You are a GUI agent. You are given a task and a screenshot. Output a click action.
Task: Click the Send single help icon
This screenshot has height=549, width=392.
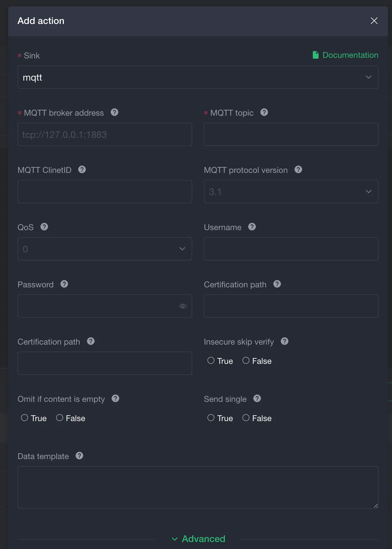pos(257,398)
